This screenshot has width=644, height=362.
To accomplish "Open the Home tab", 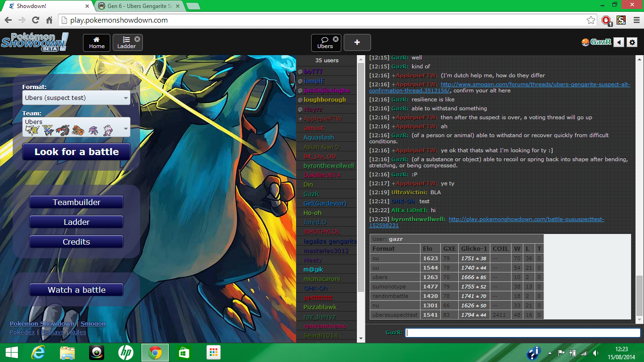I will click(97, 43).
